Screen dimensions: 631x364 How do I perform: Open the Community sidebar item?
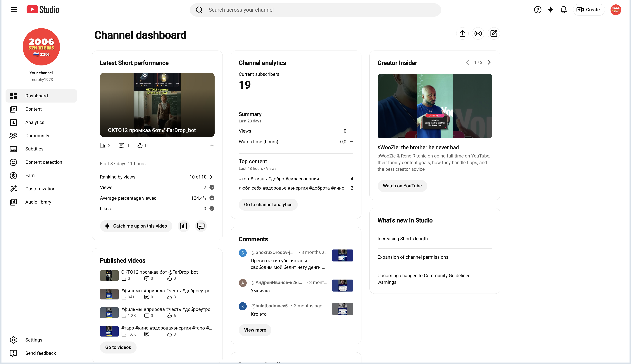click(x=41, y=136)
